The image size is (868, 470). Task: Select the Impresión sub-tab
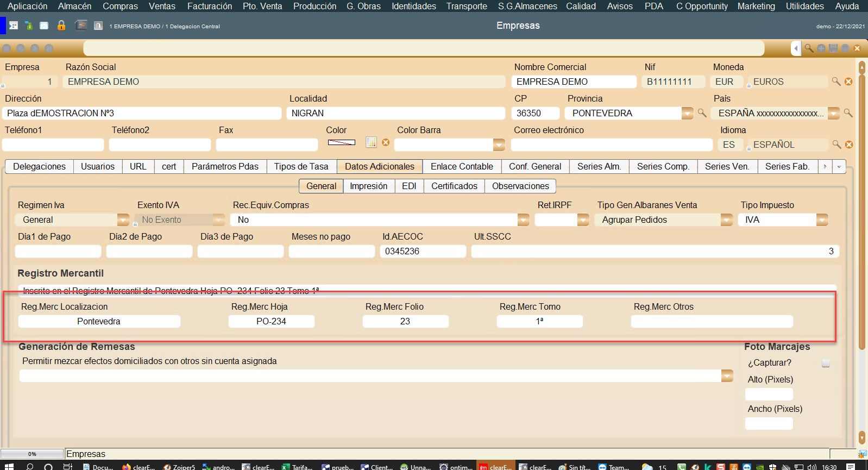(368, 186)
